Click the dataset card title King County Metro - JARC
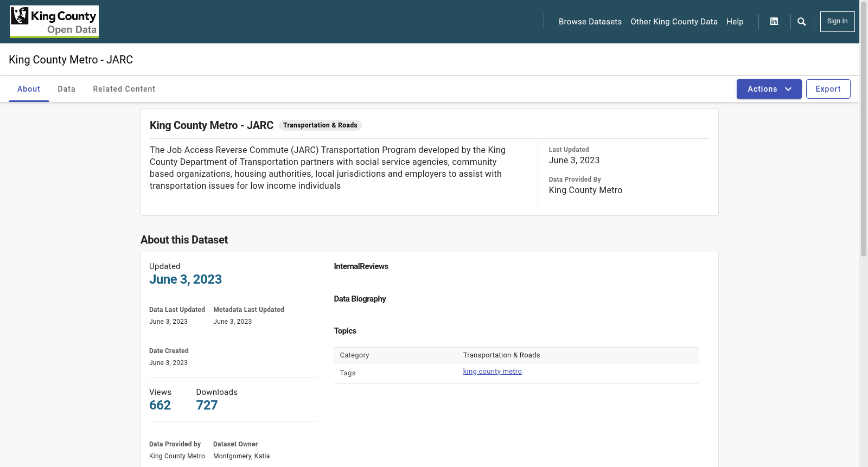 pos(212,125)
